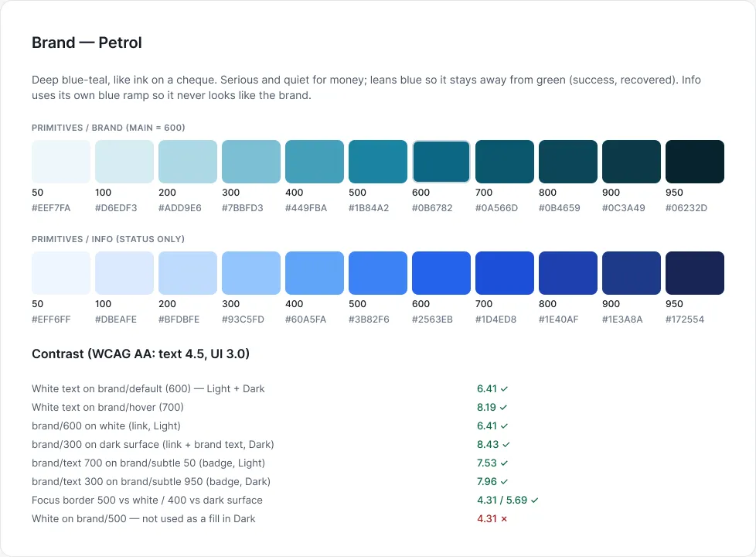Viewport: 756px width, 557px height.
Task: Click the checkmark beside 4.31 / 5.69
Action: click(534, 501)
